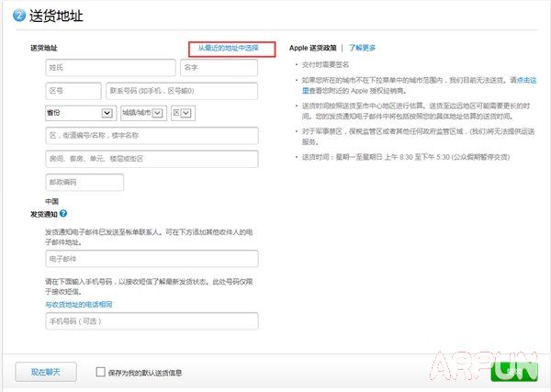The image size is (551, 392).
Task: Select the 电子邮件 email field
Action: (x=152, y=260)
